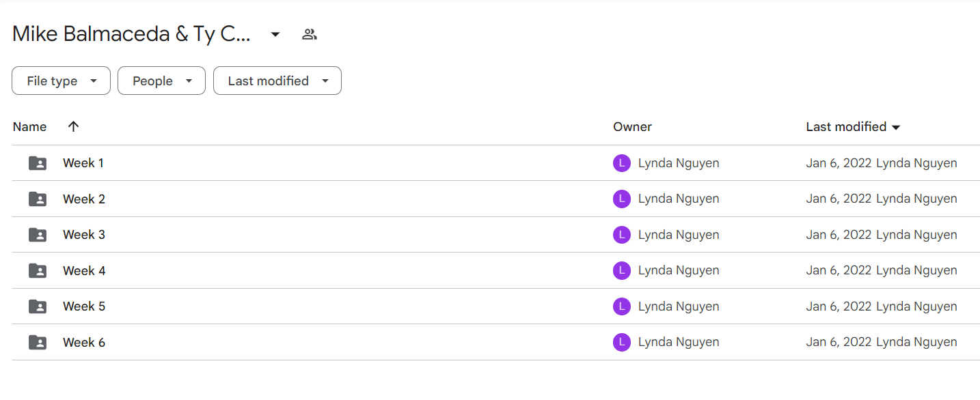Click the Owner column header
Image resolution: width=980 pixels, height=400 pixels.
click(x=632, y=126)
